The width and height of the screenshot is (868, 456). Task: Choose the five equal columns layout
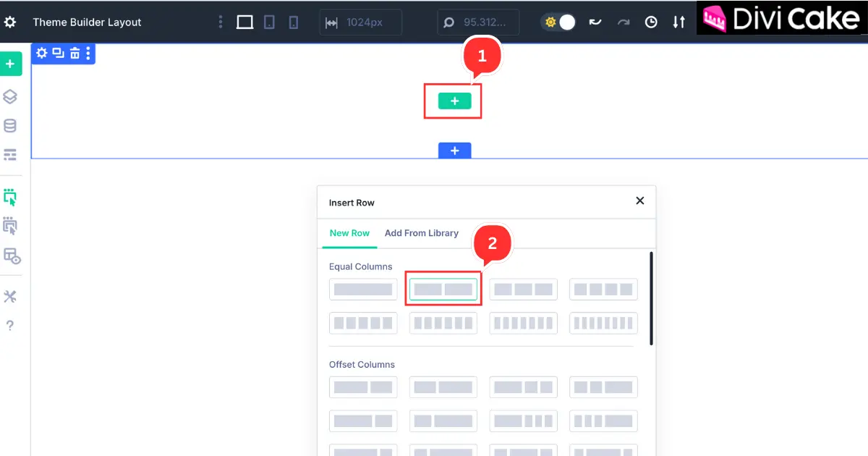(363, 323)
